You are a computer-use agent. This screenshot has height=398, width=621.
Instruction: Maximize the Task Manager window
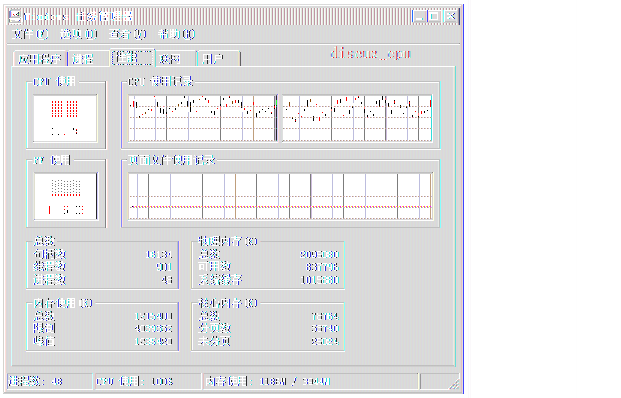434,16
